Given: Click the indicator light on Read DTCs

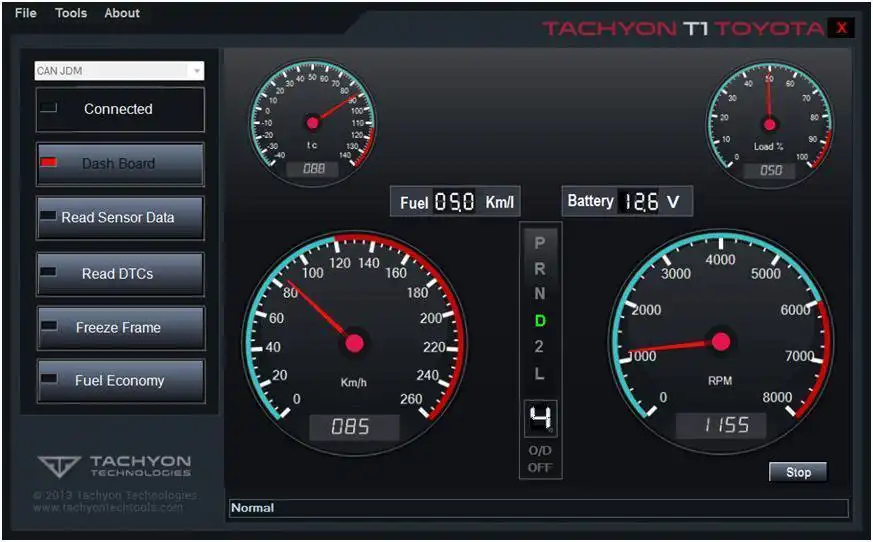Looking at the screenshot, I should (48, 272).
